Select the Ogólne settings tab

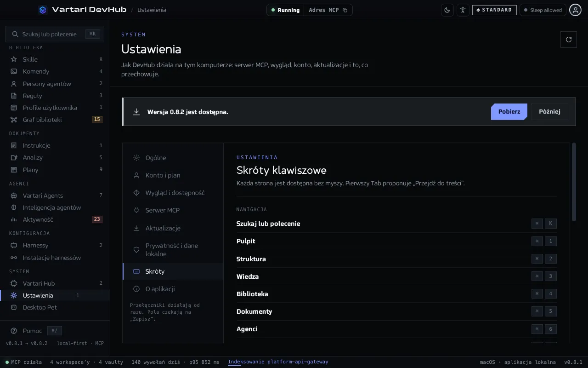(173, 158)
